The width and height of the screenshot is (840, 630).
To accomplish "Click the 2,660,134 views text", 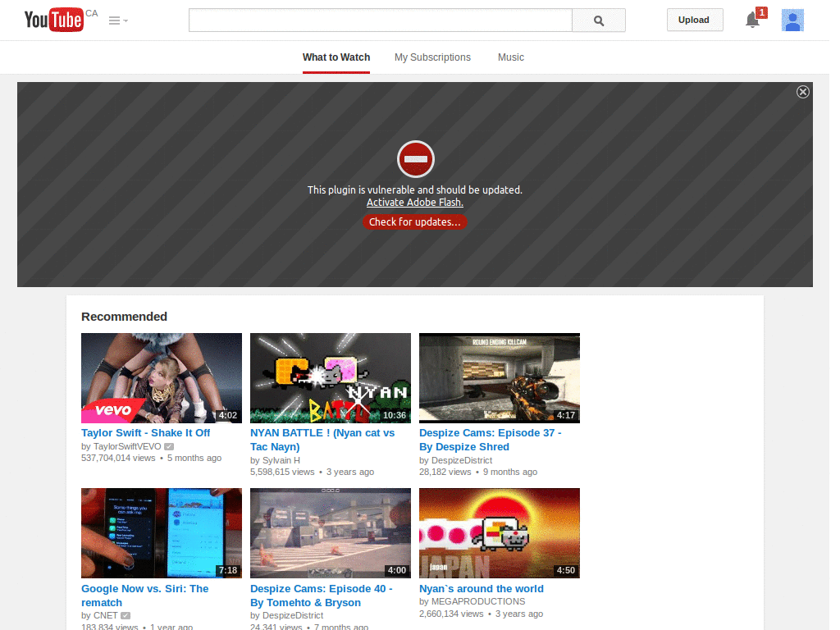I will tap(451, 614).
